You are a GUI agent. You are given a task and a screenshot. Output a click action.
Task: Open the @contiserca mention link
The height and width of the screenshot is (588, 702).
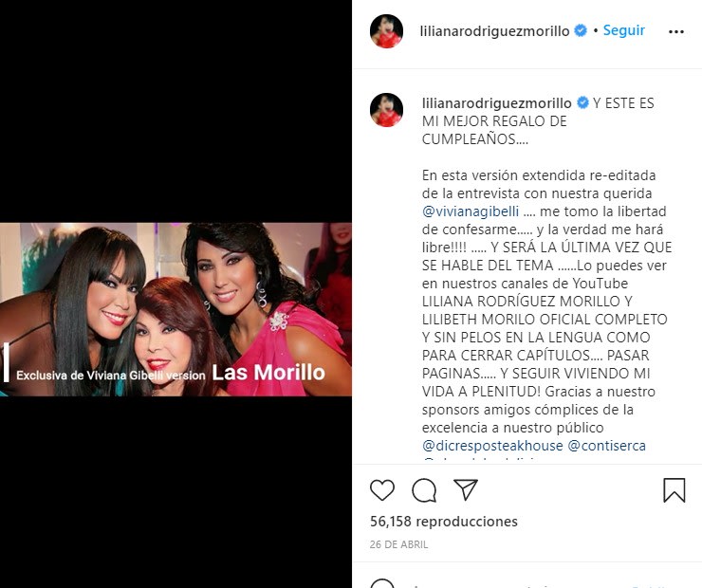point(606,446)
